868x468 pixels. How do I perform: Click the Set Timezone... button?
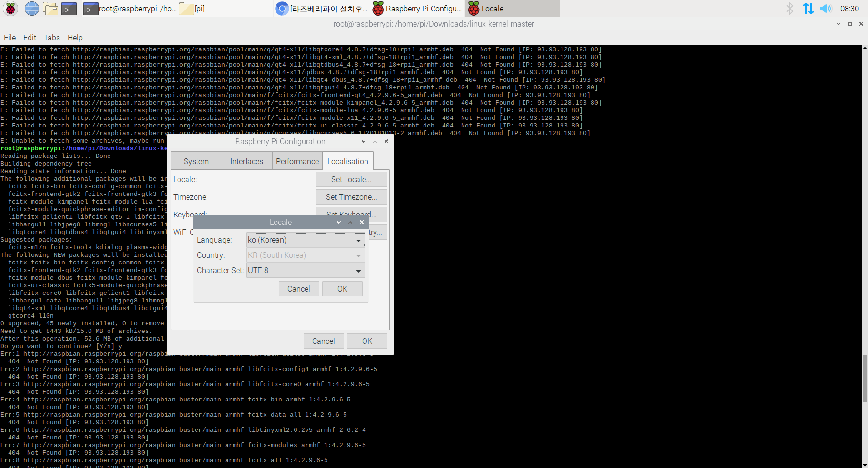(351, 197)
